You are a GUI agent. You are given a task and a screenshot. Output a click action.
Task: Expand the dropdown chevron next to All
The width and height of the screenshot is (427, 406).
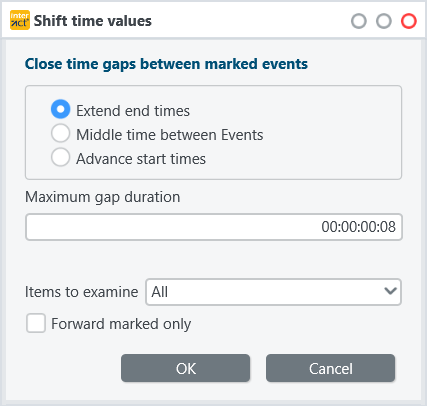(x=390, y=291)
